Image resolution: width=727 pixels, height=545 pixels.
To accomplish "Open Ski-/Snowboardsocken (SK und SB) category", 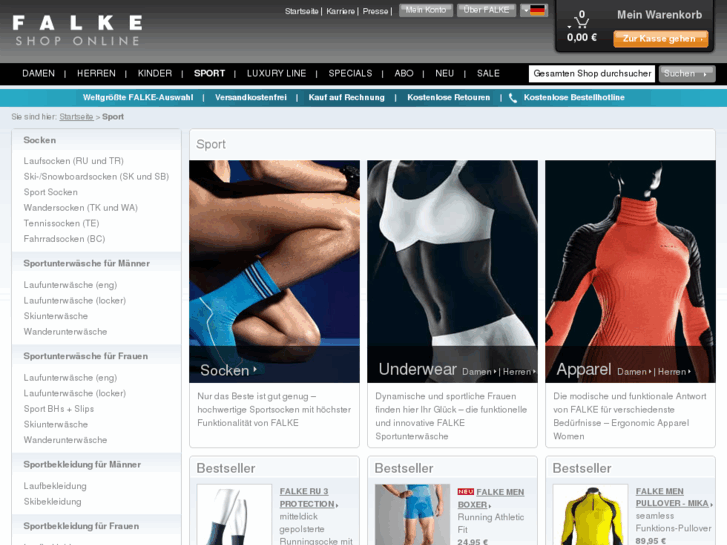I will 96,177.
